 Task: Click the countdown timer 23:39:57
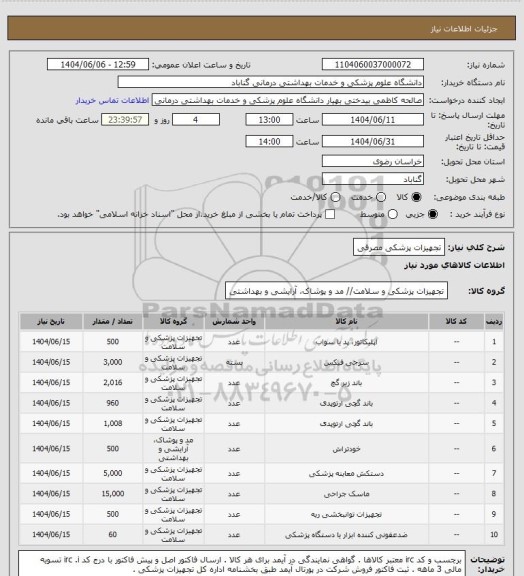tap(125, 120)
